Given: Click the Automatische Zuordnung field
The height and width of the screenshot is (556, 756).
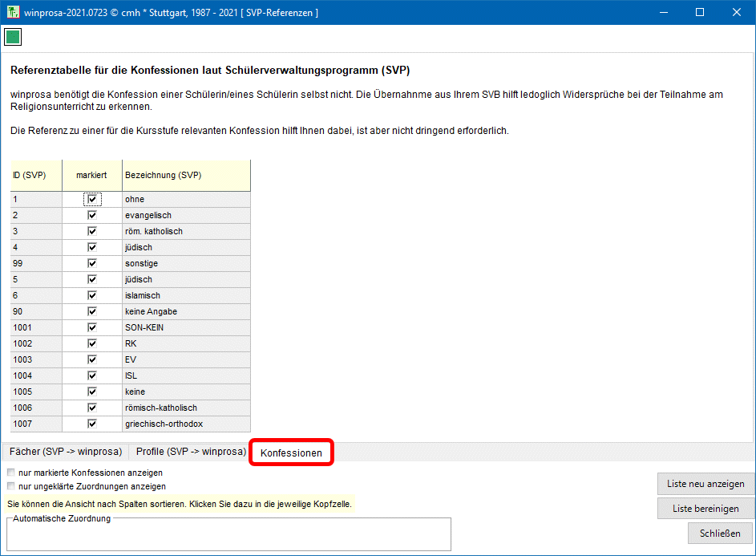Looking at the screenshot, I should [x=228, y=534].
